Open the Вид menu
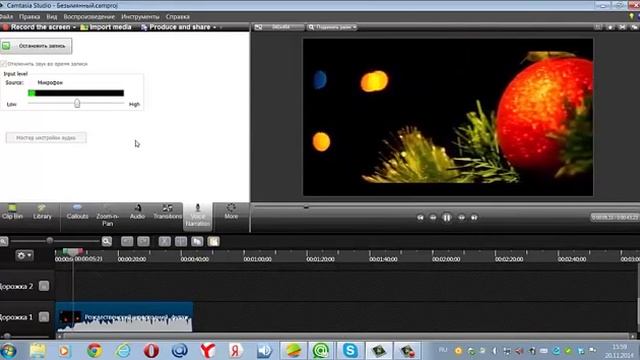 [x=51, y=17]
